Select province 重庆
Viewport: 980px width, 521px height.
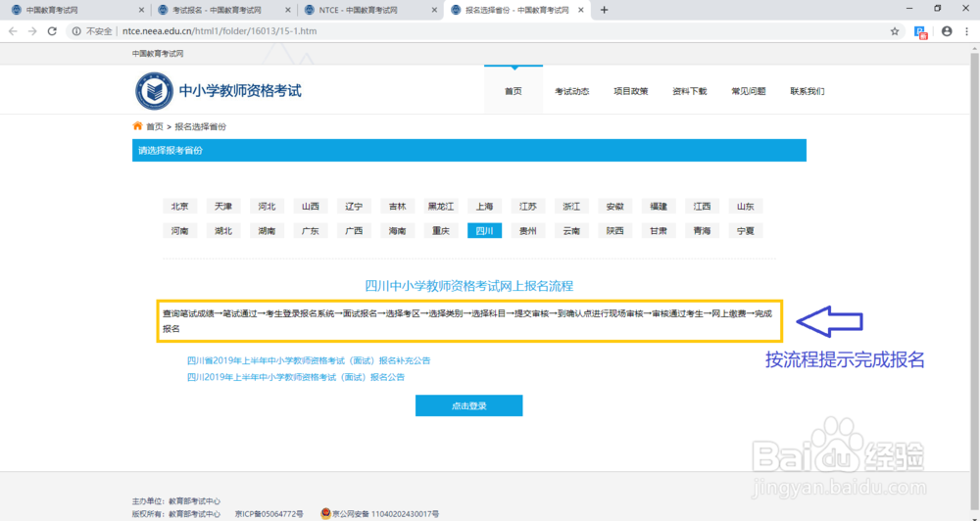441,230
